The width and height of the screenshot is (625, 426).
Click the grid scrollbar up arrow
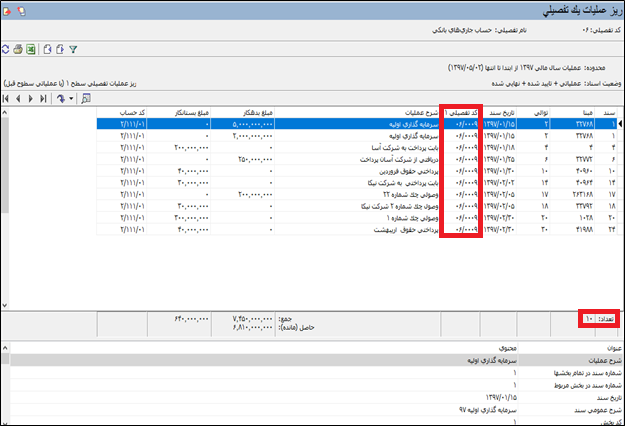[5, 112]
